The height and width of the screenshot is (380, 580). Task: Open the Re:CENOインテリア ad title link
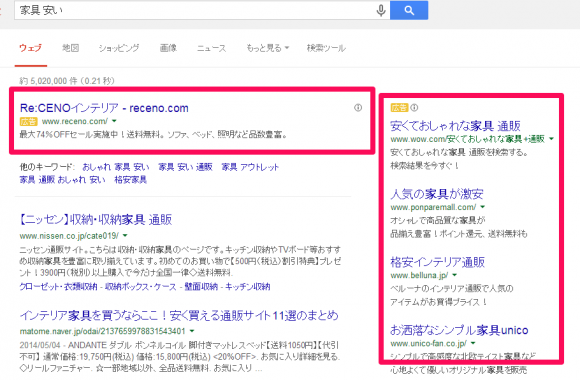[104, 108]
